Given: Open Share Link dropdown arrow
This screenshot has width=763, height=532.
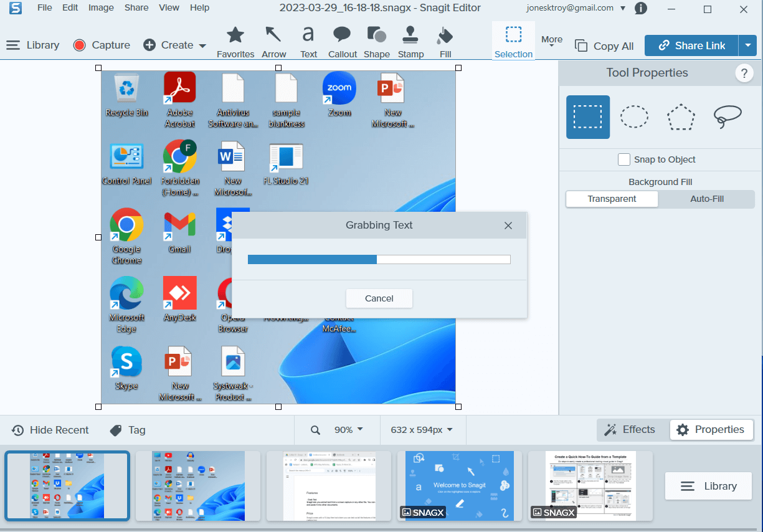Looking at the screenshot, I should pyautogui.click(x=748, y=45).
